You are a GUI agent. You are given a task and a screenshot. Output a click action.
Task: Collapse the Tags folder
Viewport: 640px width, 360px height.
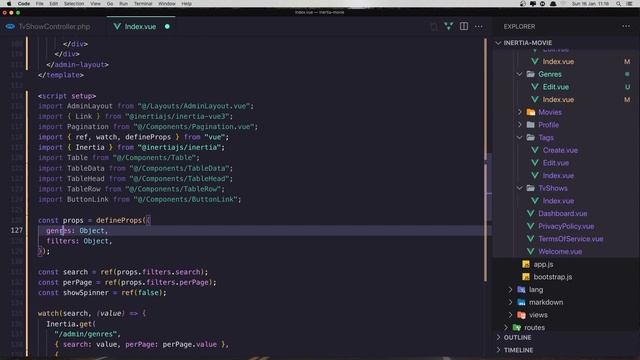tap(520, 138)
